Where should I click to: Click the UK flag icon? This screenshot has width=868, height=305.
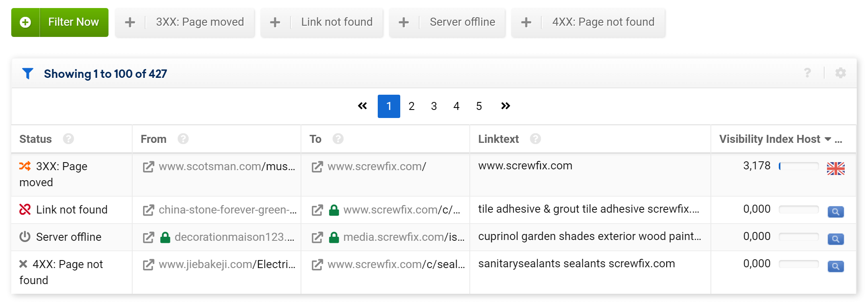[x=836, y=169]
